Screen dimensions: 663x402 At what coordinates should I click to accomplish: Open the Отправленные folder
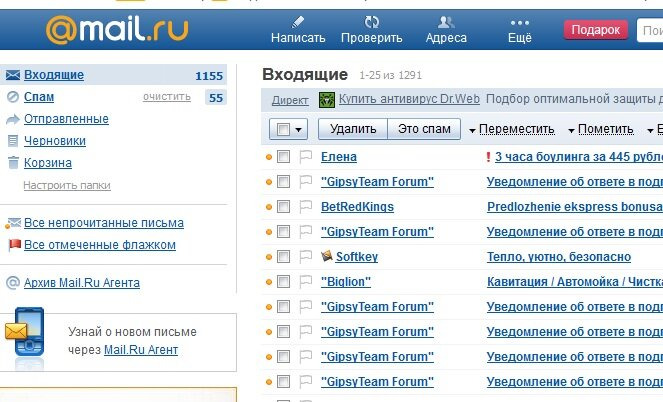pos(66,119)
